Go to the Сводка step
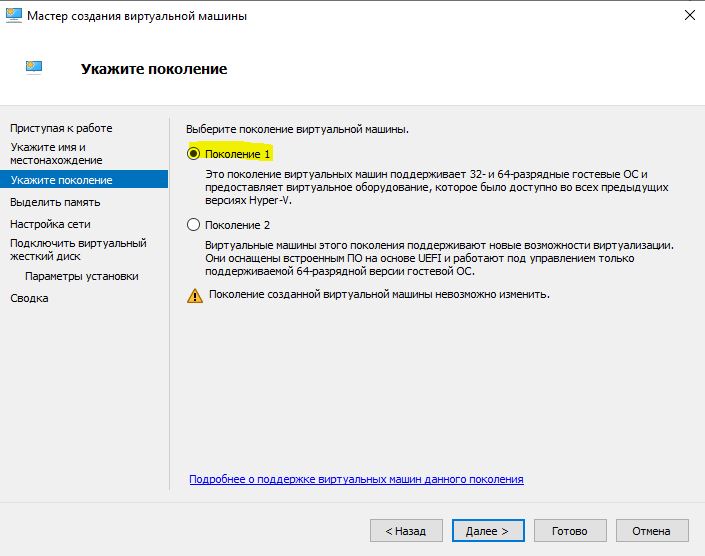 29,298
